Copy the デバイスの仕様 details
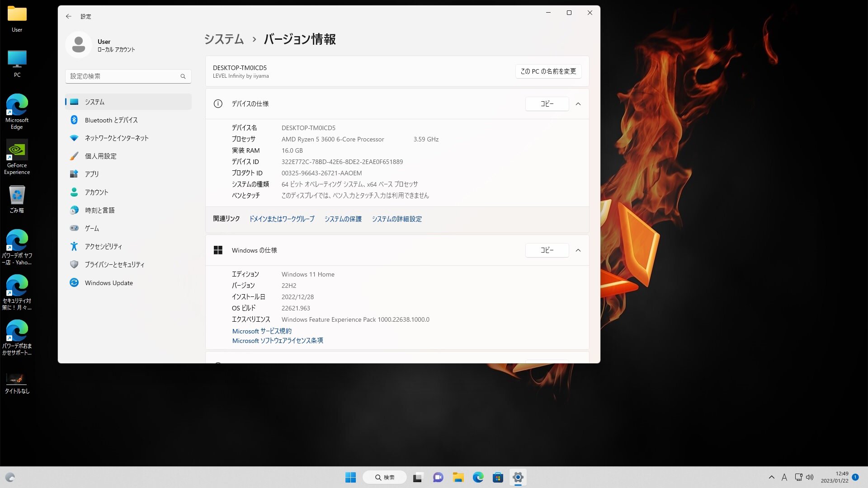The width and height of the screenshot is (868, 488). [x=547, y=104]
